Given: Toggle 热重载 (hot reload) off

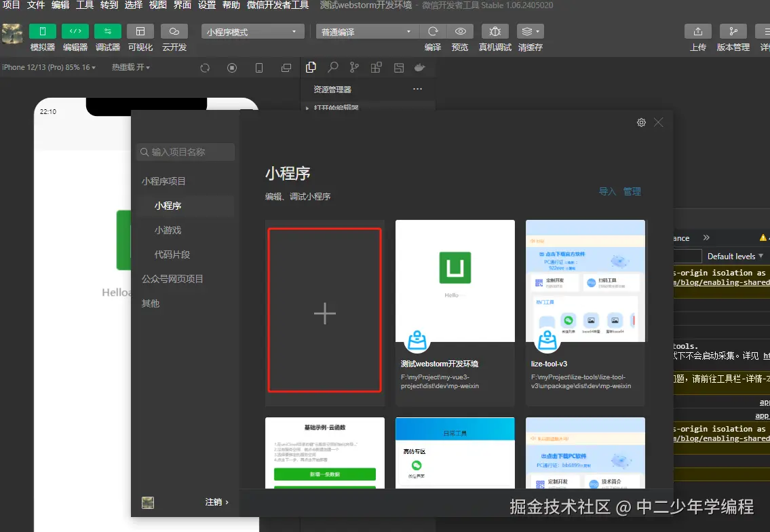Looking at the screenshot, I should click(130, 67).
